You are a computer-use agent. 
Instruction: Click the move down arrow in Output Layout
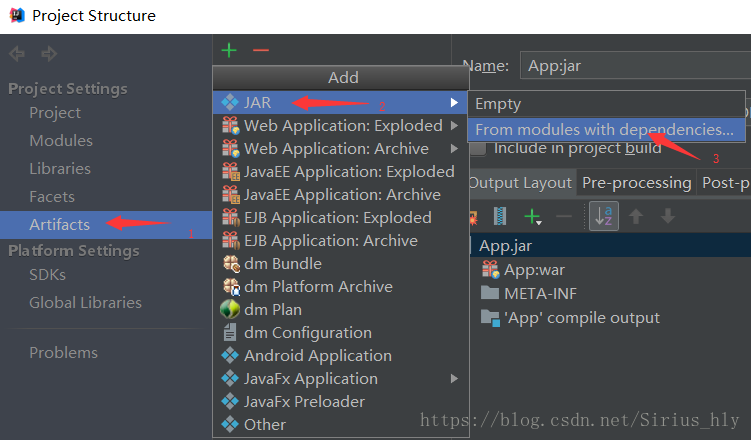coord(668,216)
